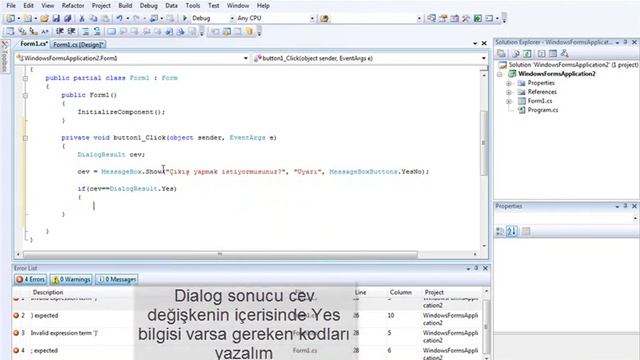Sort error list by Column header
The width and height of the screenshot is (640, 360).
tap(400, 292)
